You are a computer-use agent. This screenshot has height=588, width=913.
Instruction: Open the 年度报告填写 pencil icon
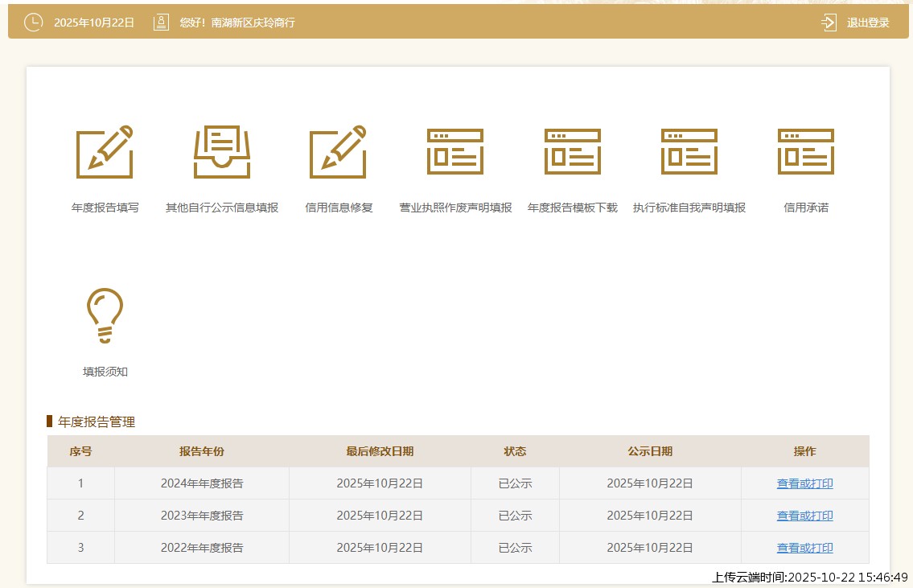105,152
